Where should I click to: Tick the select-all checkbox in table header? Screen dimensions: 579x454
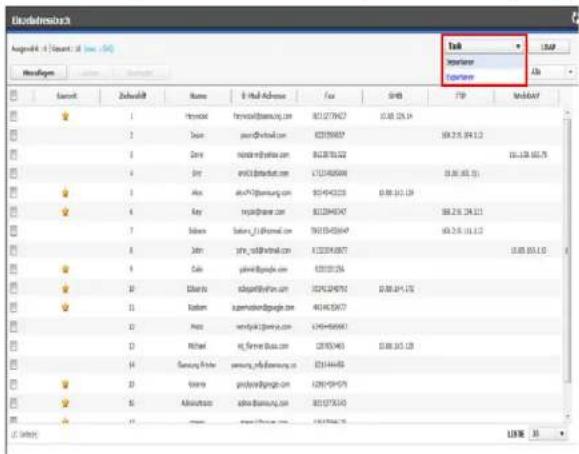[13, 96]
